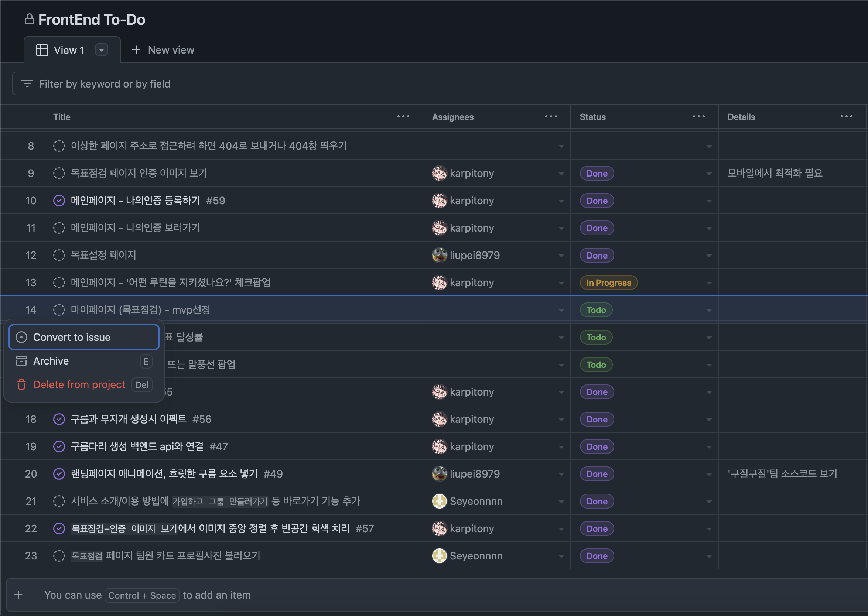Open issue #56 cloud and rainbow effect
The width and height of the screenshot is (868, 616).
tap(129, 419)
